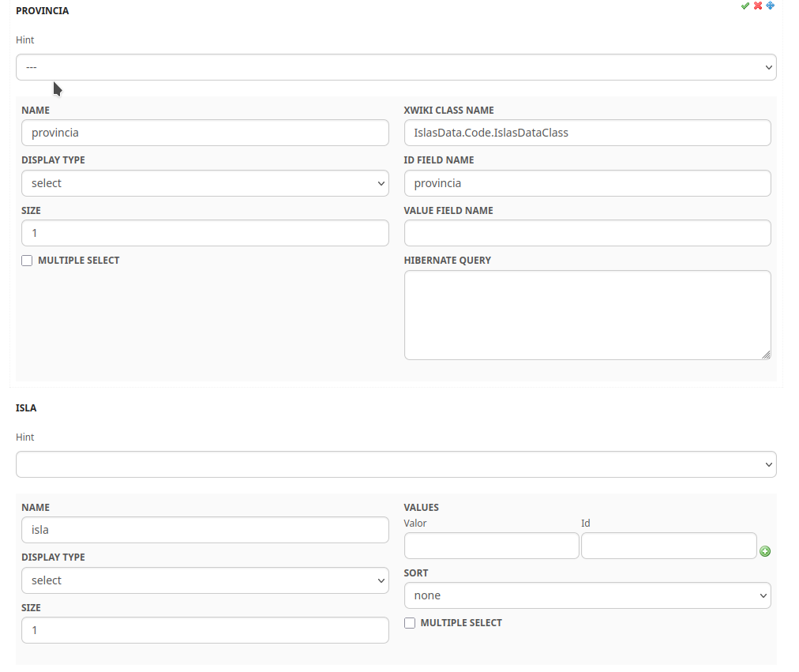Viewport: 799px width, 672px height.
Task: Open the Sort dropdown set to none
Action: [587, 595]
